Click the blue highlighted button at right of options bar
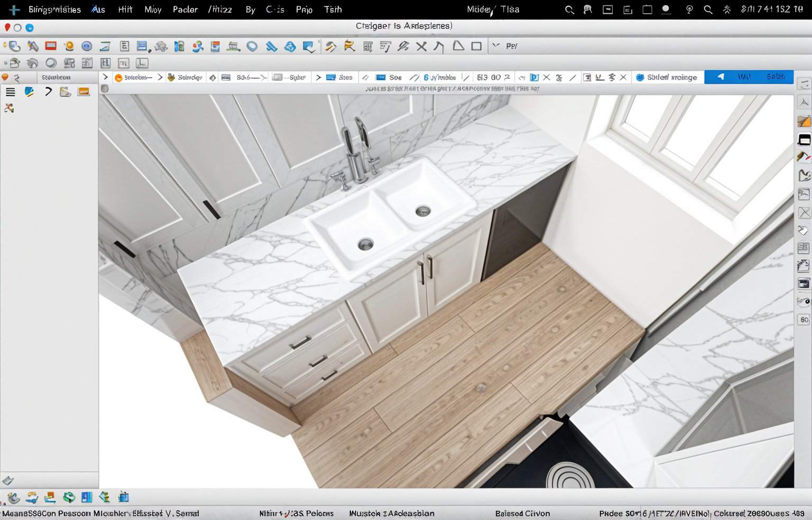Viewport: 812px width, 520px height. pyautogui.click(x=749, y=77)
